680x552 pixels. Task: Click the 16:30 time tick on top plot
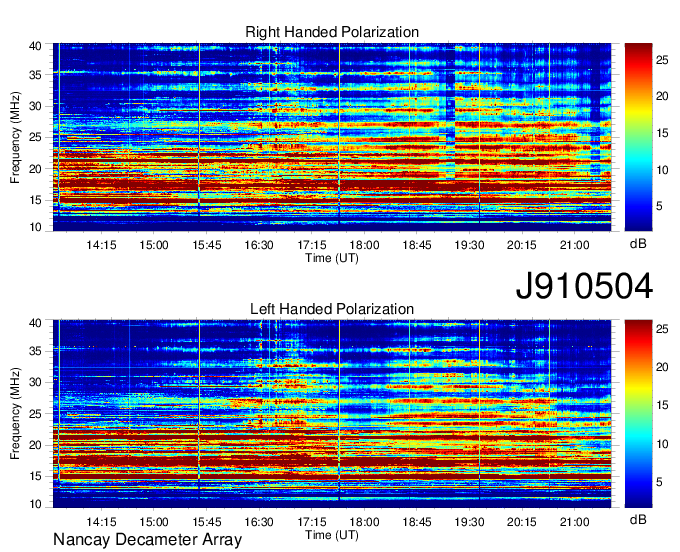(259, 245)
